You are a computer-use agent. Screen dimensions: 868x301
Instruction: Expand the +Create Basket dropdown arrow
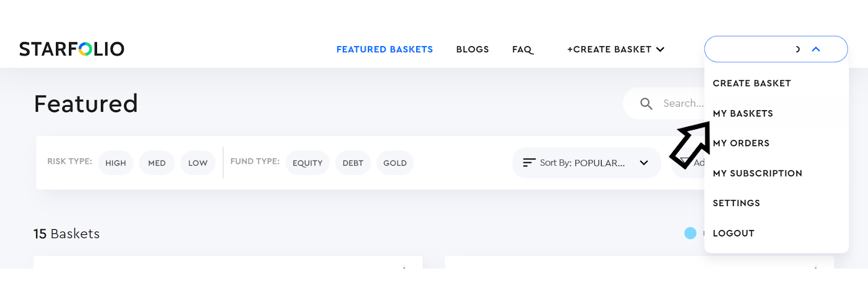(660, 49)
